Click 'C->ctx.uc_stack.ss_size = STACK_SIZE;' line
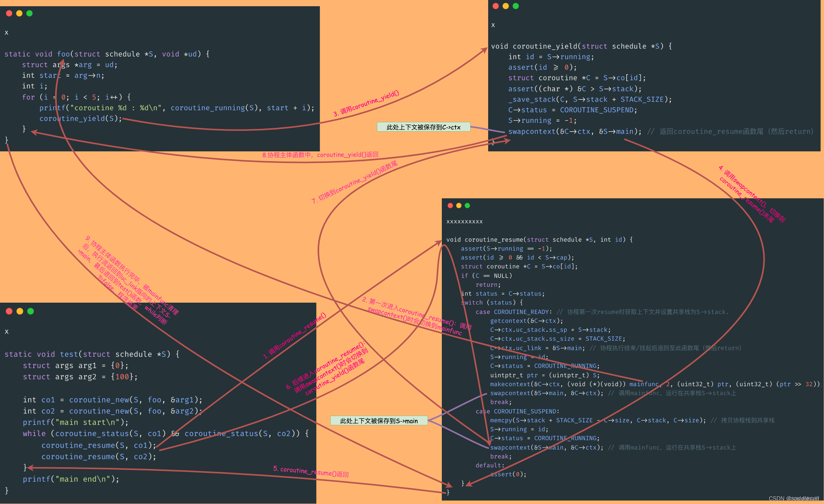 tap(557, 339)
